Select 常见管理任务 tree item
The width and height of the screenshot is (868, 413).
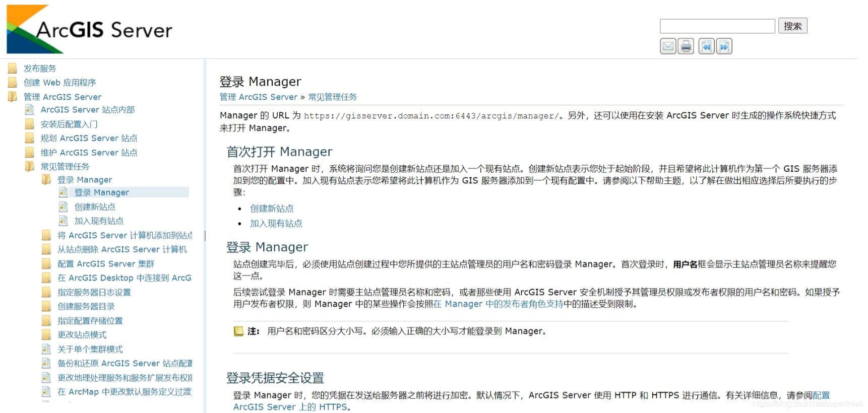[x=65, y=167]
